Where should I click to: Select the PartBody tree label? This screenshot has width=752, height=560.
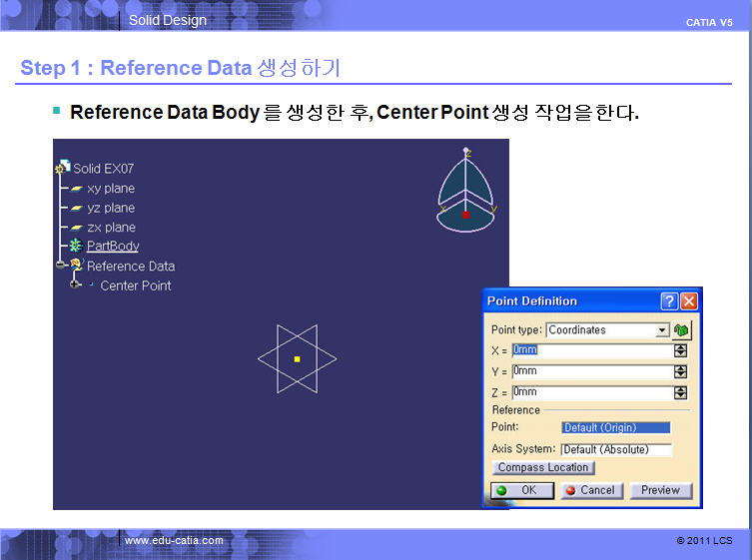[x=113, y=246]
